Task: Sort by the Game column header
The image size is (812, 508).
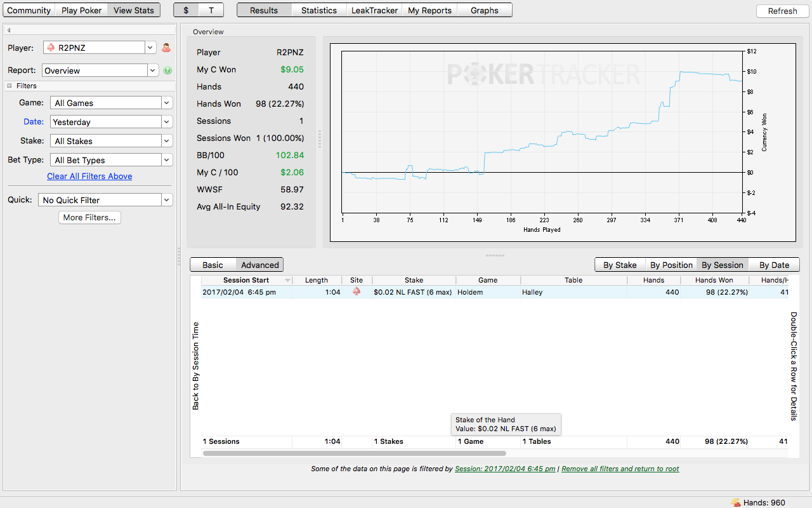Action: 488,280
